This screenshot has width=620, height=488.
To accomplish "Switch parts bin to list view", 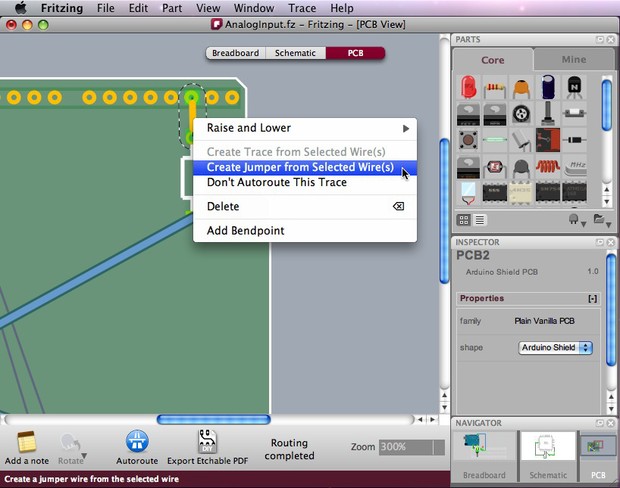I will pos(480,220).
